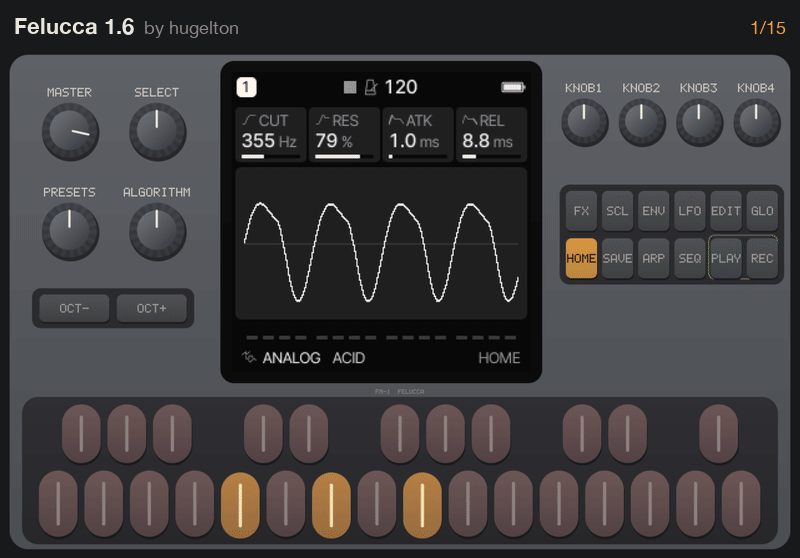Click the 120 tempo value
Screen dimensions: 800x558
pos(401,87)
